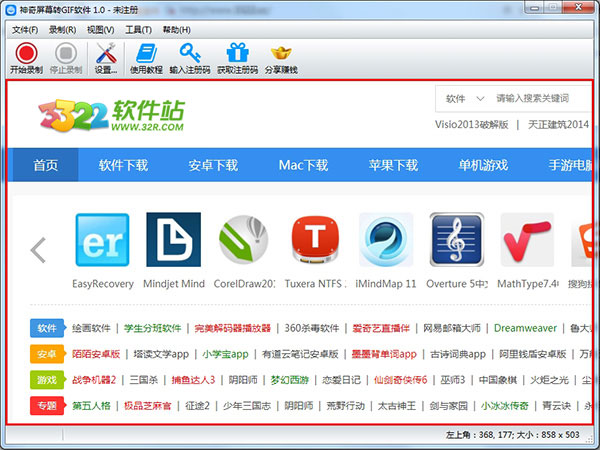The image size is (600, 450).
Task: Open the 学生分班软件 link
Action: click(152, 328)
